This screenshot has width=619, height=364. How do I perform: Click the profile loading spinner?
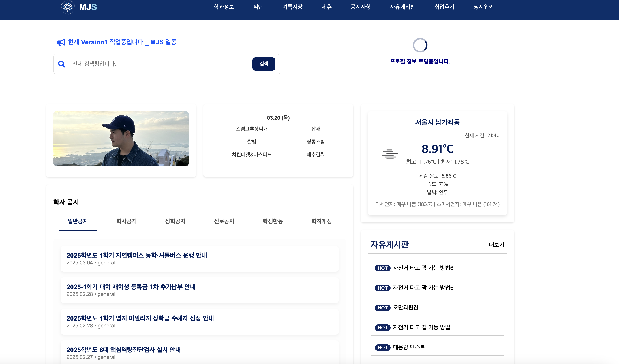tap(420, 45)
